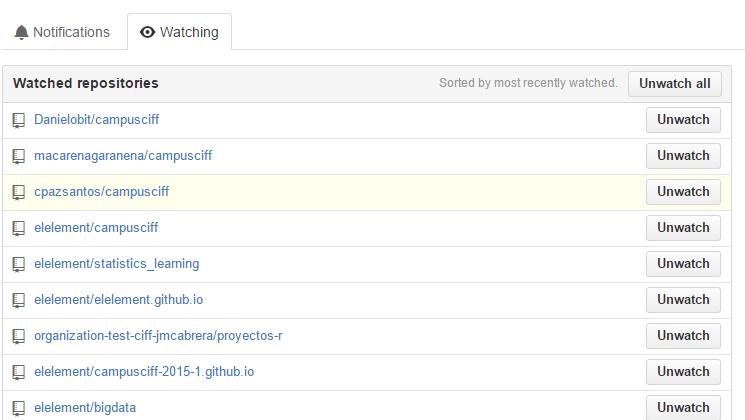Unwatch the elelement/statistics_learning repository
The height and width of the screenshot is (420, 745).
point(683,264)
